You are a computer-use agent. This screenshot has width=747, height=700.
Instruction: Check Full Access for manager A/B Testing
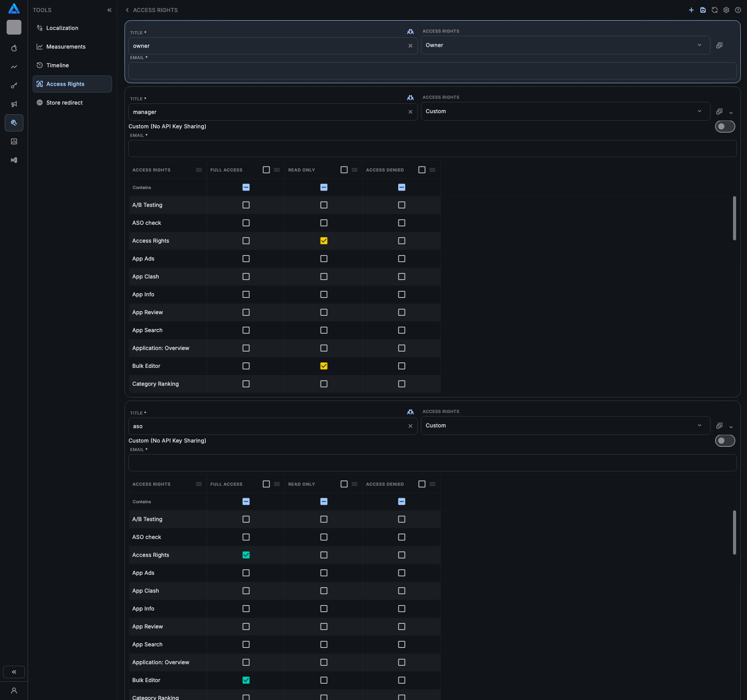[246, 205]
